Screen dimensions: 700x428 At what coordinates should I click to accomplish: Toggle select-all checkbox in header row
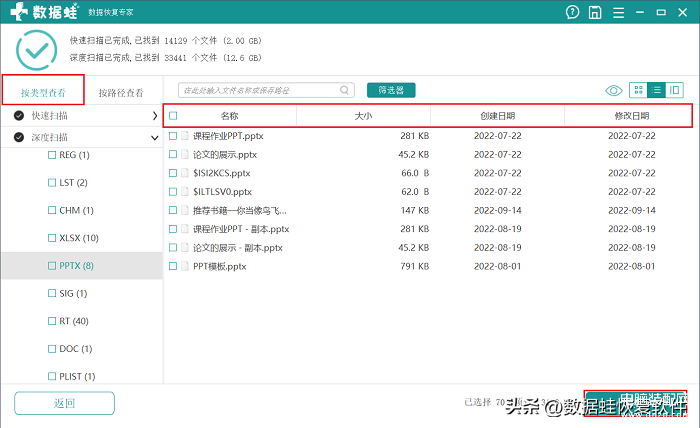click(173, 116)
